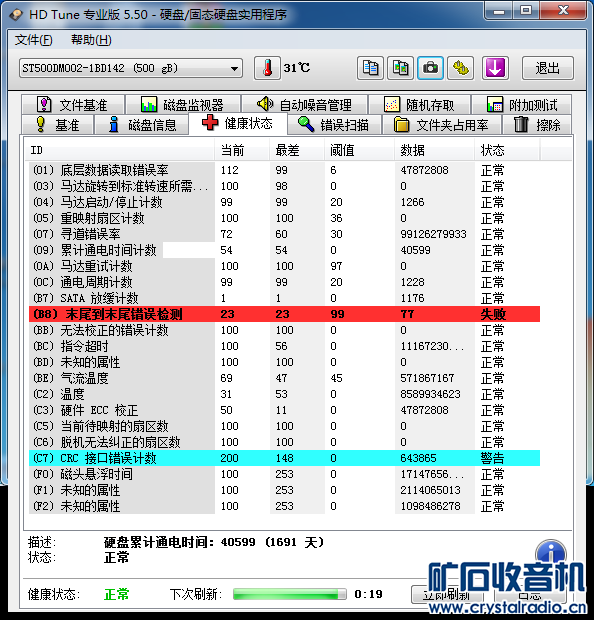Open the drive selection dropdown ST500DM002-1BD142
This screenshot has width=594, height=620.
(131, 68)
